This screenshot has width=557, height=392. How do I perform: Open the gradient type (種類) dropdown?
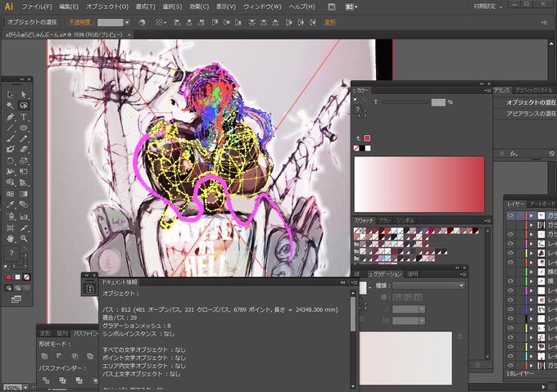coord(428,286)
